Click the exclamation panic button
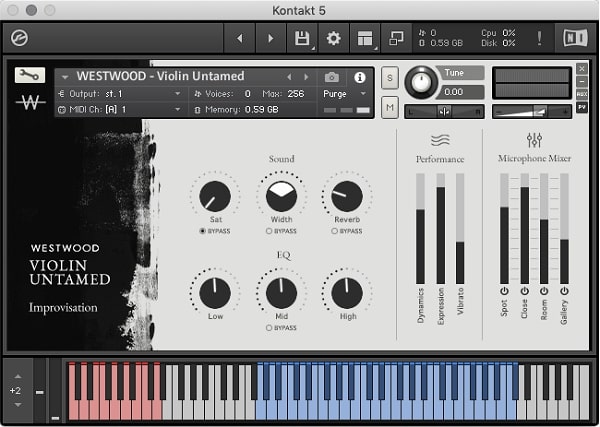The height and width of the screenshot is (427, 600). (x=539, y=38)
